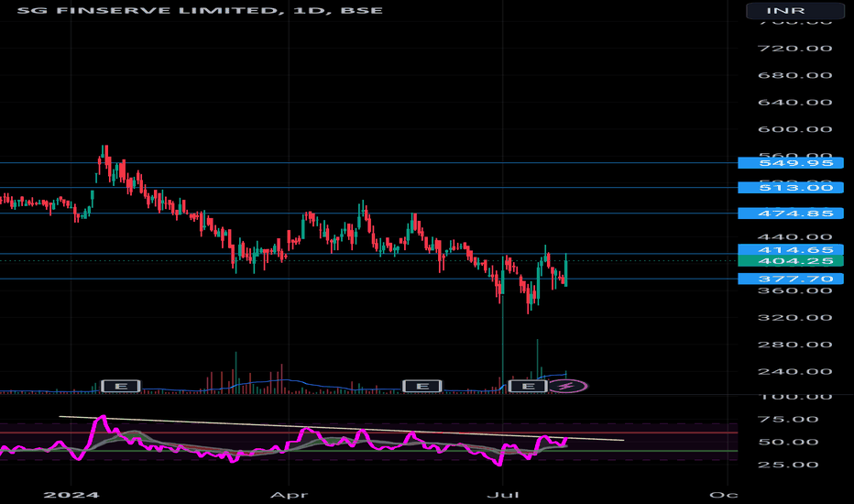Image resolution: width=854 pixels, height=504 pixels.
Task: Click the Apr label on time axis
Action: (290, 495)
